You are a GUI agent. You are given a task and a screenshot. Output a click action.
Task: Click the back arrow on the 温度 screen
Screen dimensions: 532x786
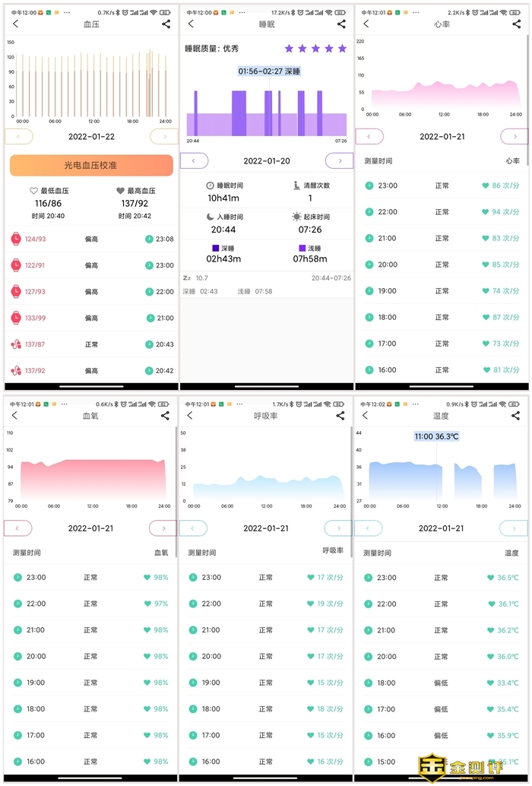point(366,416)
